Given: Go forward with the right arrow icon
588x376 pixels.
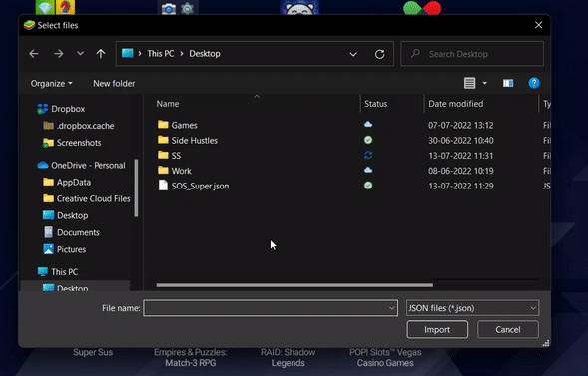Looking at the screenshot, I should point(58,54).
